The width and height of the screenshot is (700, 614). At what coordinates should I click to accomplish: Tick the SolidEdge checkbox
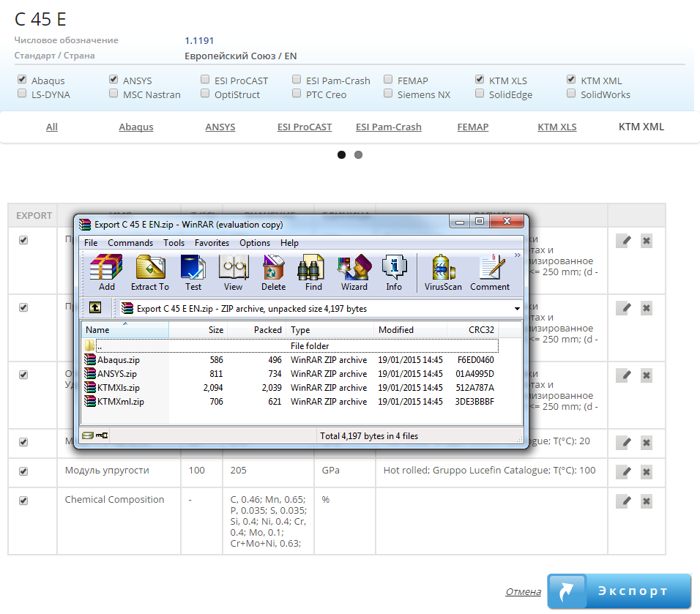tap(480, 93)
